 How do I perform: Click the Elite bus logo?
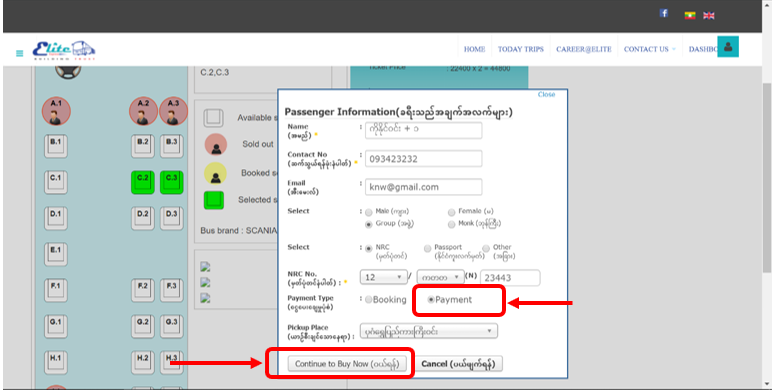point(64,51)
